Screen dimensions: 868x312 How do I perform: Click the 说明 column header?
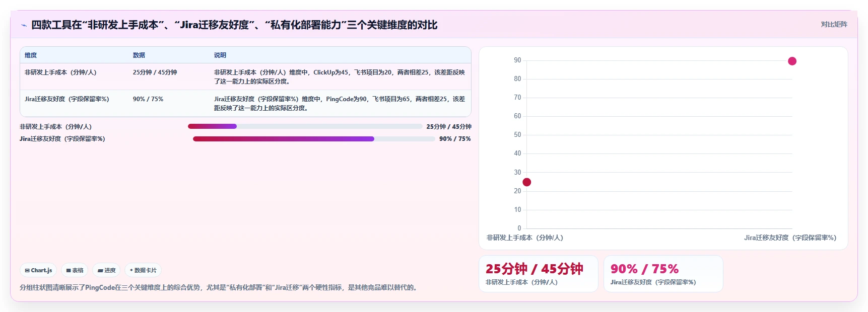pyautogui.click(x=220, y=55)
